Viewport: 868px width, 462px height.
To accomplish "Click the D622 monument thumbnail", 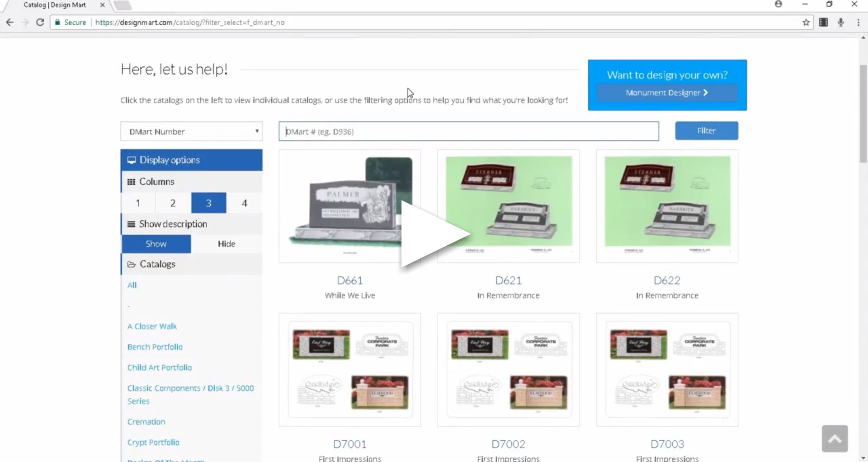I will point(667,206).
